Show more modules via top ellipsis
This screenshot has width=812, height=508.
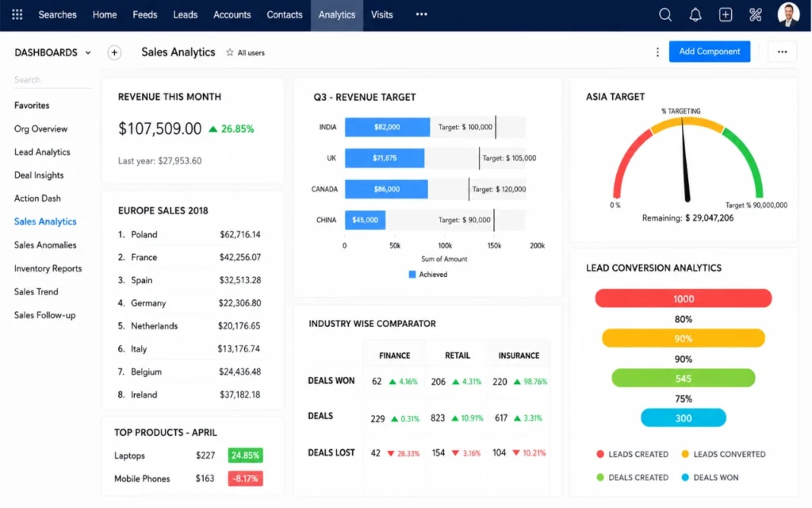[422, 14]
